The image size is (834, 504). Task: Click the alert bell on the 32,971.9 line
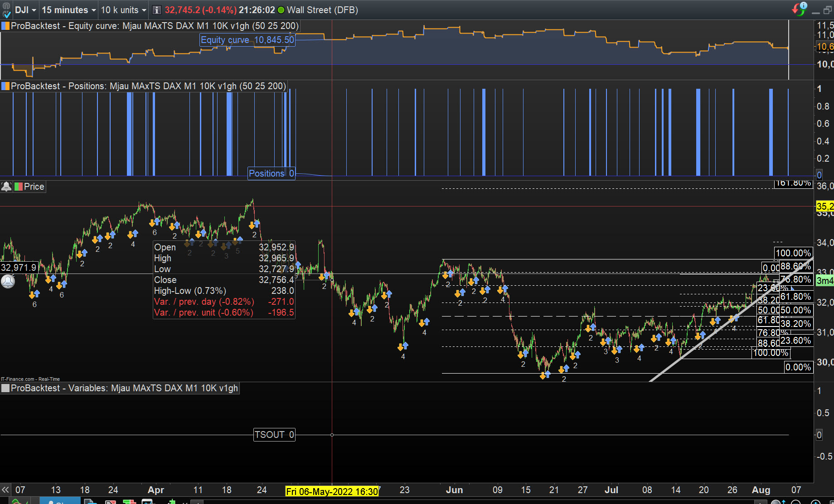pyautogui.click(x=8, y=282)
